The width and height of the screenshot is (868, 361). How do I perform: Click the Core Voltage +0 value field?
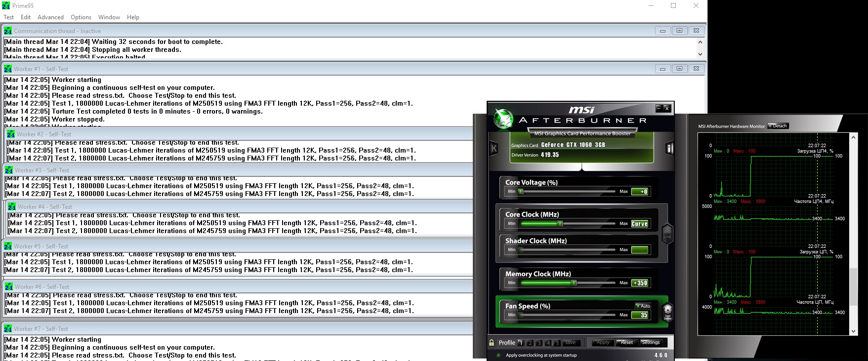640,192
